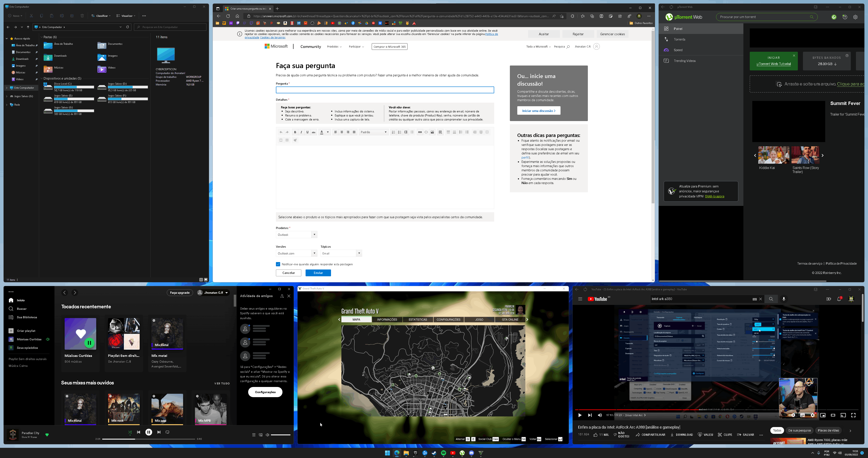Screen dimensions: 868x458
Task: Expand Produtos menu on Microsoft Community
Action: click(x=334, y=46)
